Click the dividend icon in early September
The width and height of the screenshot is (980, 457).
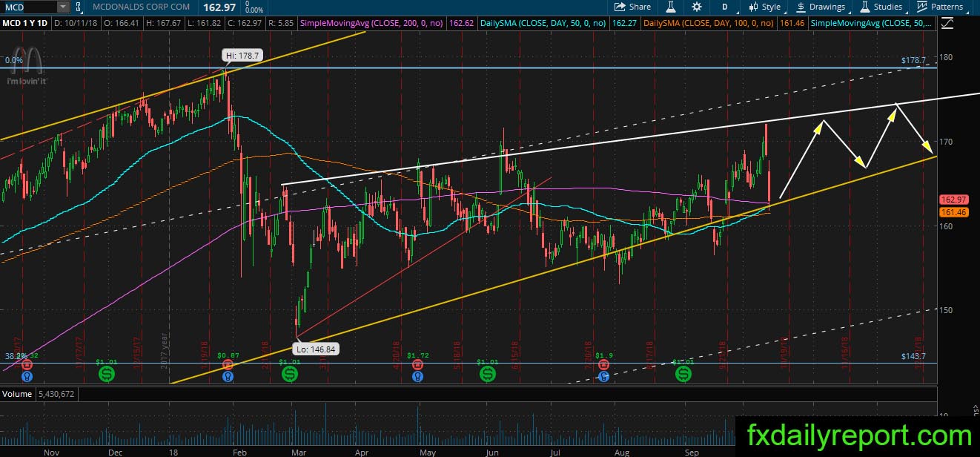pyautogui.click(x=683, y=374)
